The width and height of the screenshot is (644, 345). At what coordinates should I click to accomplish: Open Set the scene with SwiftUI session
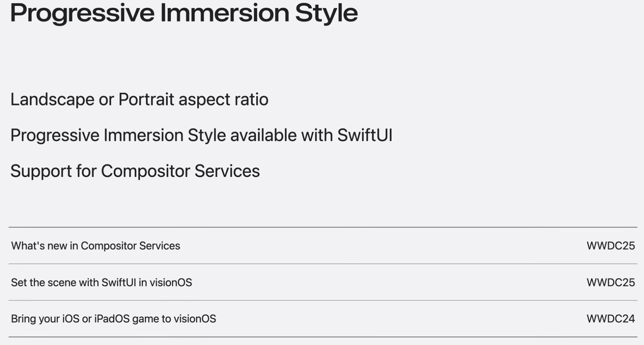(x=101, y=283)
